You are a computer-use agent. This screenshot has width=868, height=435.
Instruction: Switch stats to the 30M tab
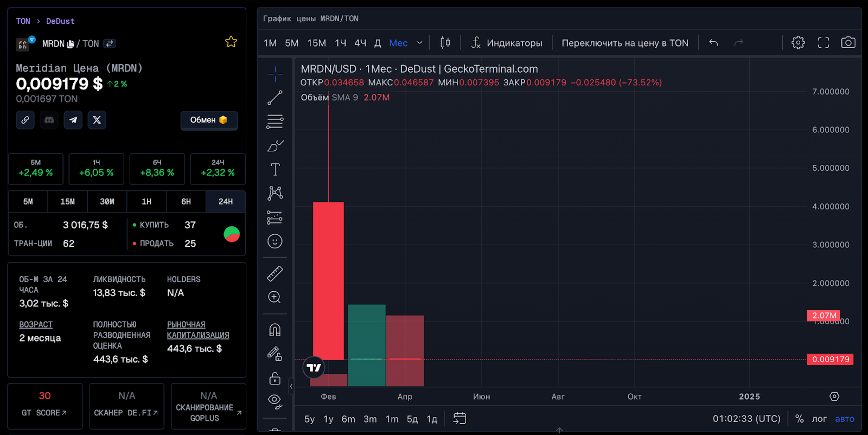pyautogui.click(x=107, y=202)
